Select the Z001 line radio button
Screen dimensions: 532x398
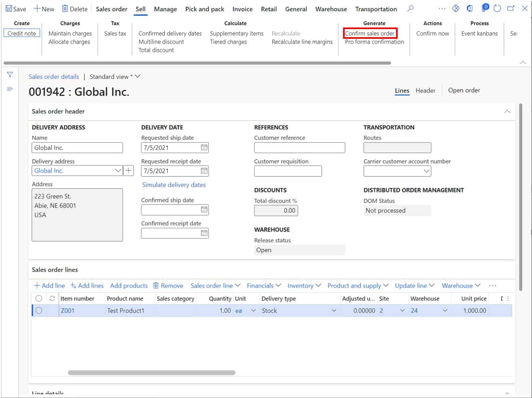tap(39, 310)
